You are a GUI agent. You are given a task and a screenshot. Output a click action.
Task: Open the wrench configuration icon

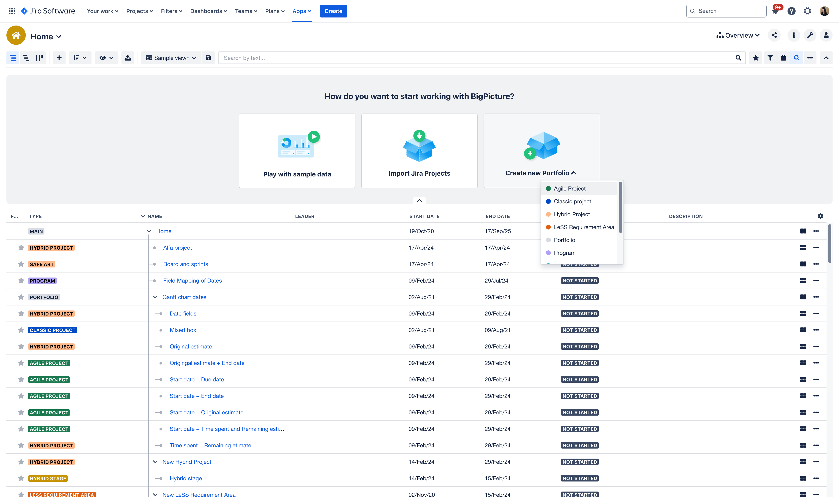point(810,35)
